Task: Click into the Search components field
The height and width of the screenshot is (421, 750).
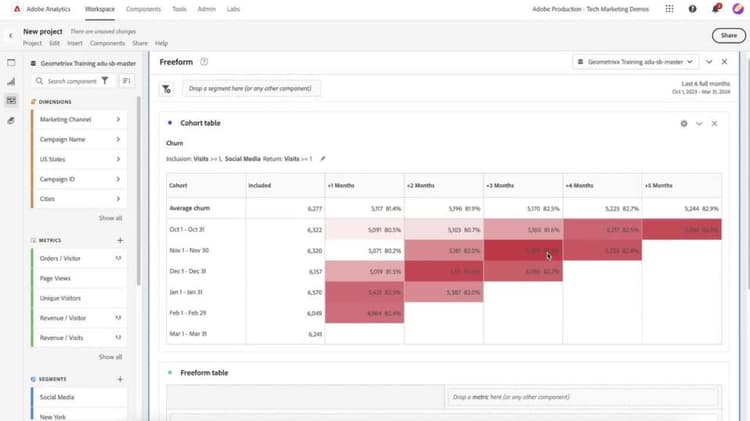Action: pyautogui.click(x=72, y=81)
